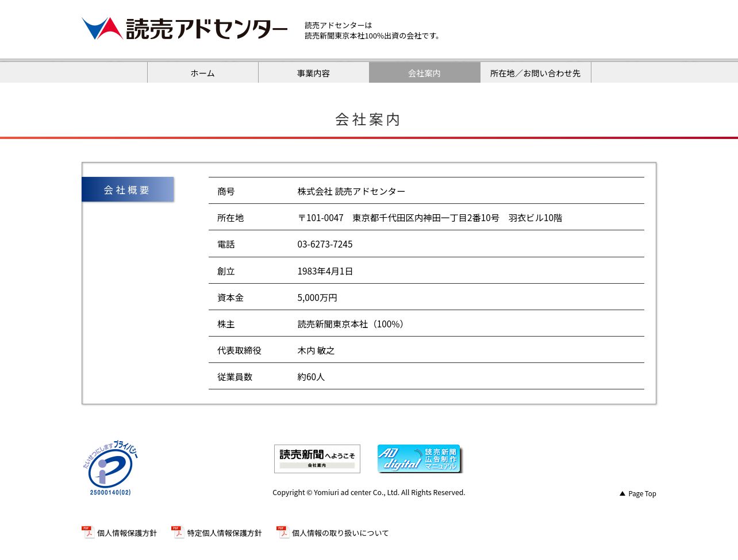The height and width of the screenshot is (560, 738).
Task: Select the company name 株式会社 読売アドセンター
Action: (351, 191)
